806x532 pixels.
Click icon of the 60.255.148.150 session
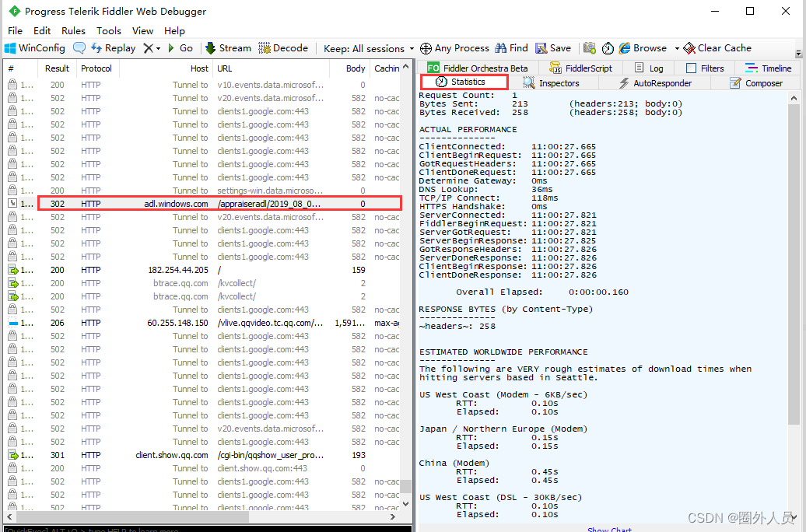coord(13,323)
